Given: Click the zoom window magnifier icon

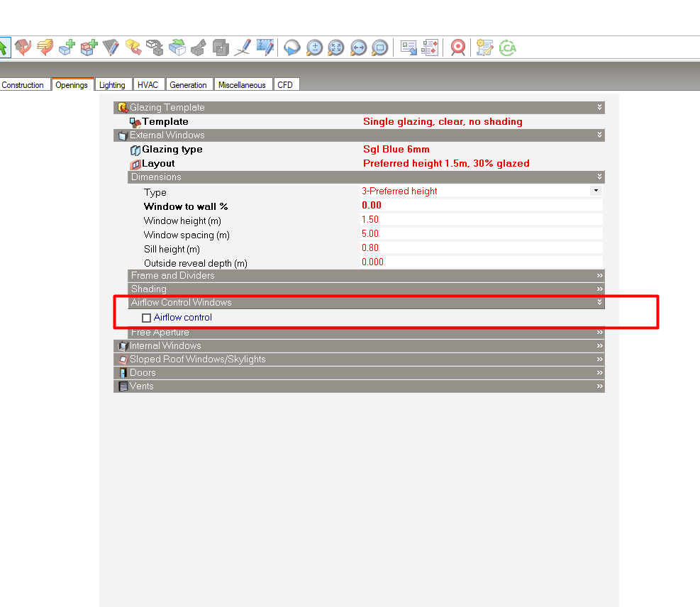Looking at the screenshot, I should click(380, 48).
